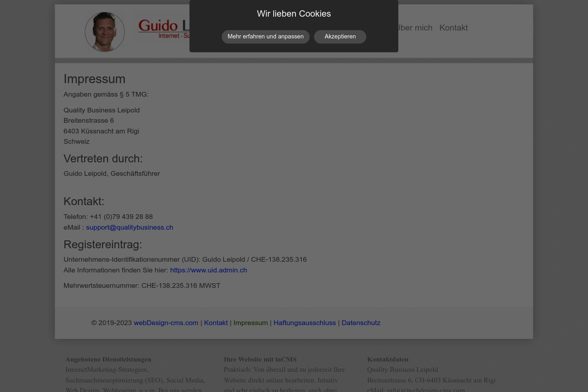Open the https://www.uid.admin.ch registry link
This screenshot has height=392, width=588.
click(x=208, y=270)
